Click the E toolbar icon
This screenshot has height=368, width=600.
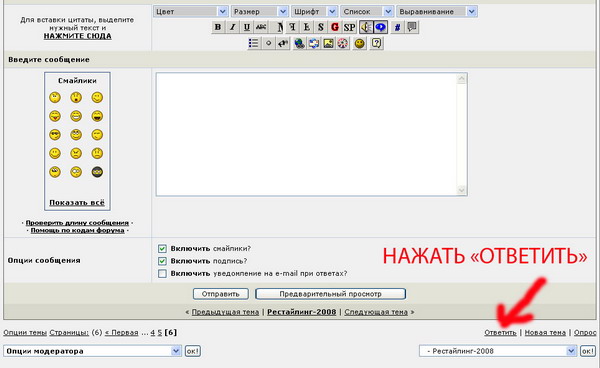pos(306,27)
